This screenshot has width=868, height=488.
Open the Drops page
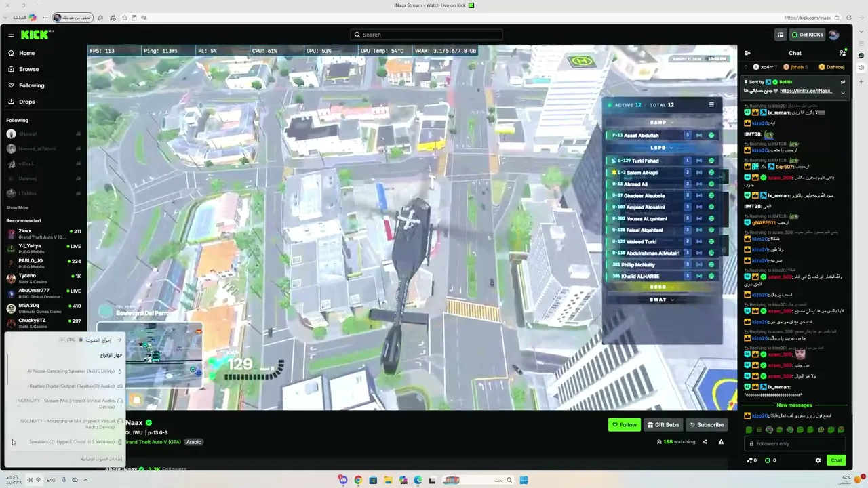pos(21,102)
